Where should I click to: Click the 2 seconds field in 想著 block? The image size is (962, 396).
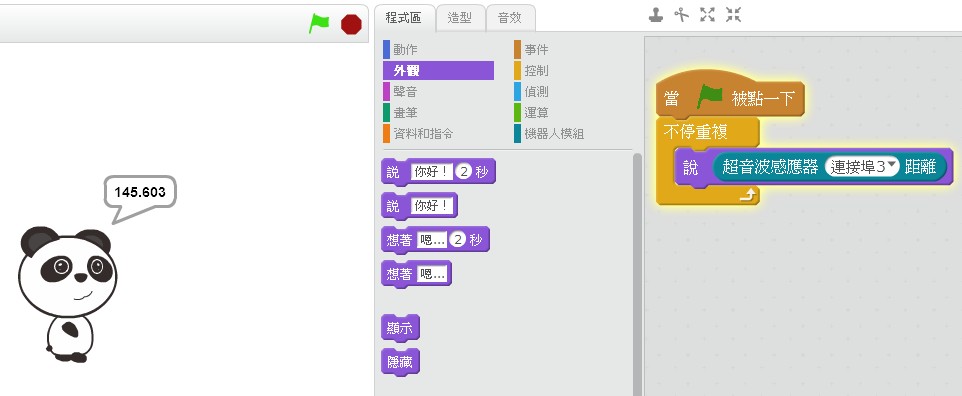click(458, 240)
